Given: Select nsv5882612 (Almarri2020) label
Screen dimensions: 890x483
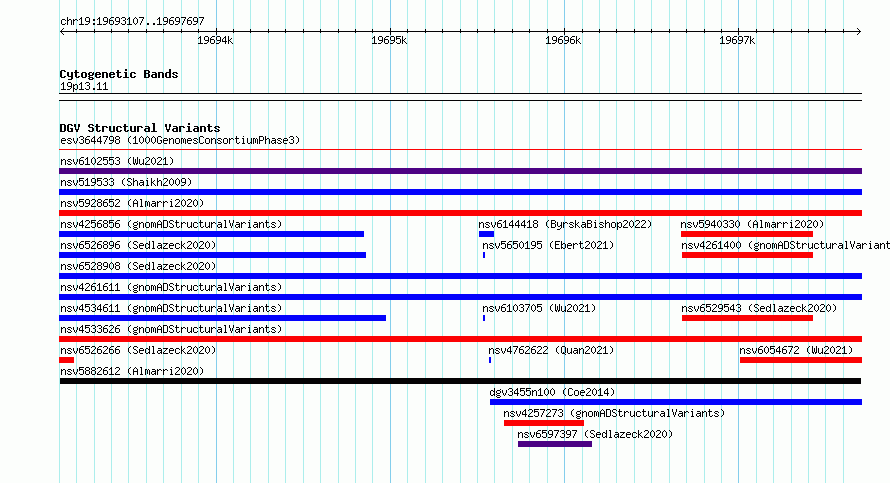Looking at the screenshot, I should (132, 371).
